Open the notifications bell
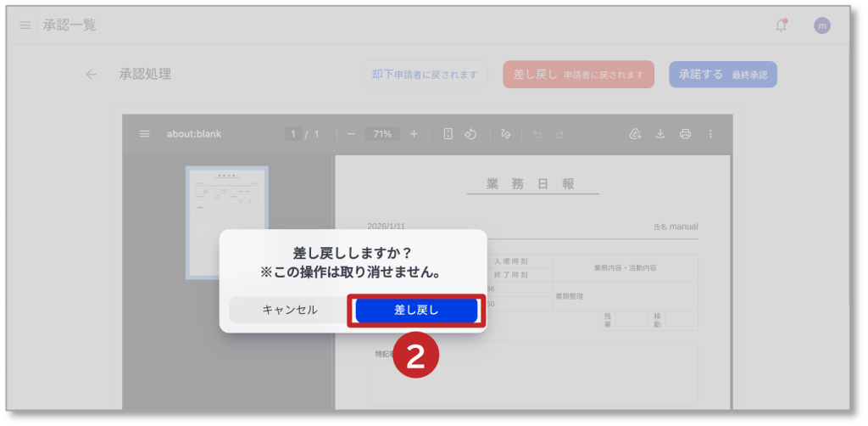Viewport: 868px width, 426px height. tap(781, 25)
